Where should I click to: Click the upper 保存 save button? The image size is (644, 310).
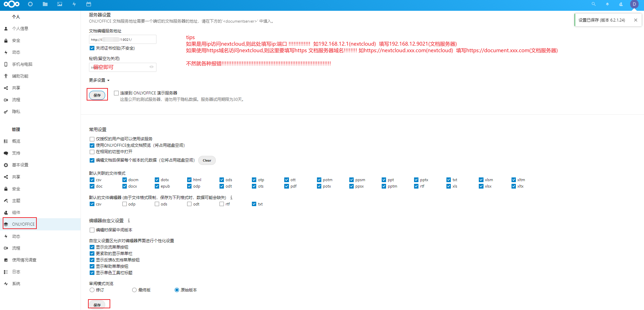pos(97,95)
